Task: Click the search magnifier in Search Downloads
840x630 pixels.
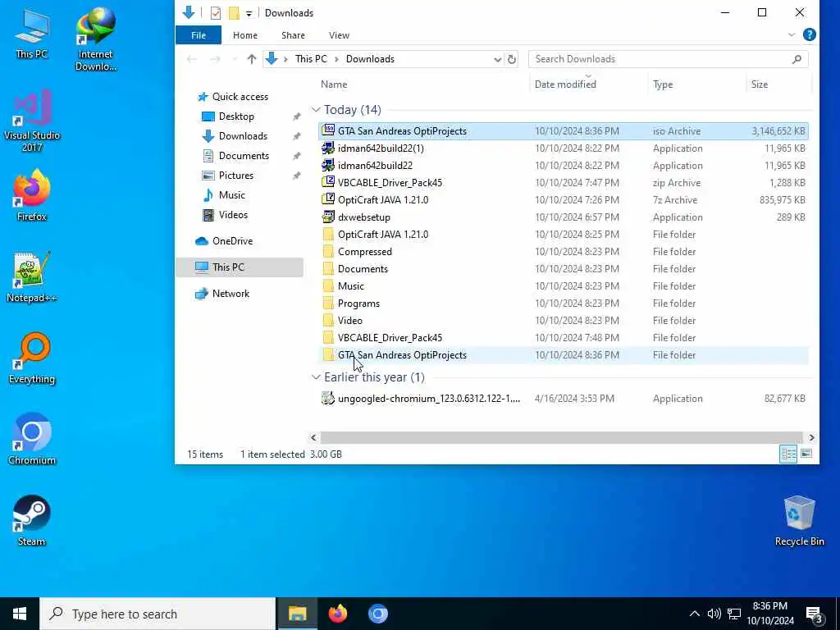Action: click(797, 59)
